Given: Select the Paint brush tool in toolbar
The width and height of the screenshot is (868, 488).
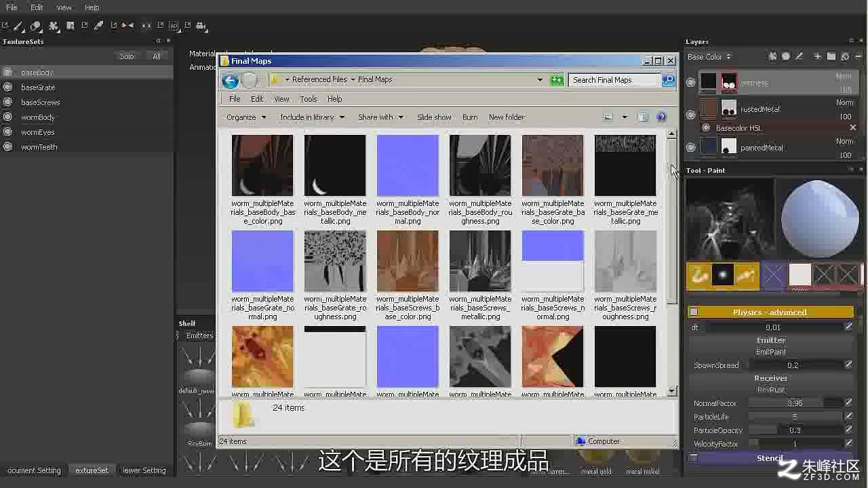Looking at the screenshot, I should [x=18, y=26].
